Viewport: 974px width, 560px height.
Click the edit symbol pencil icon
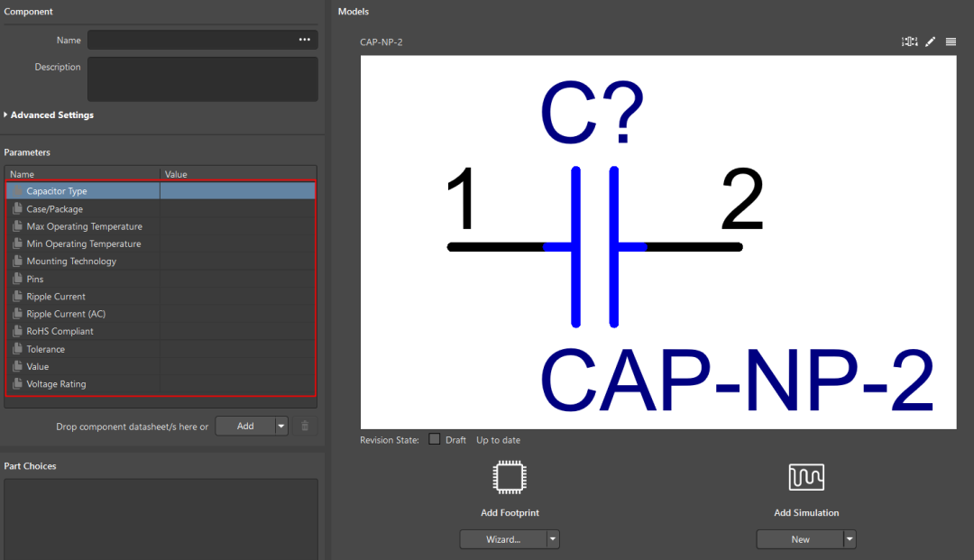click(x=930, y=41)
